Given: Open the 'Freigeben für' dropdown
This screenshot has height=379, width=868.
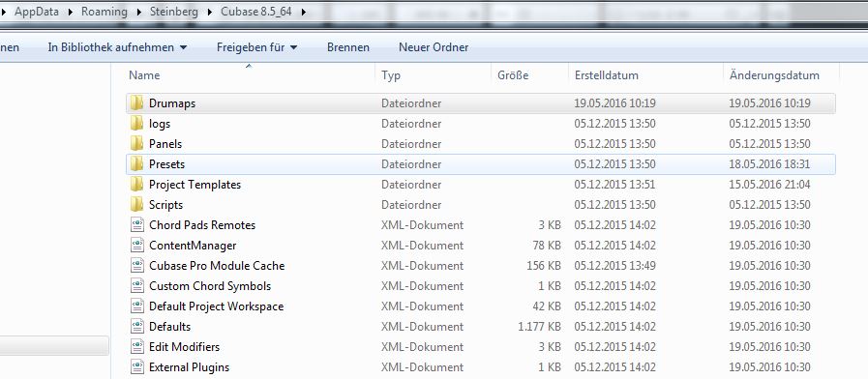Looking at the screenshot, I should click(256, 47).
